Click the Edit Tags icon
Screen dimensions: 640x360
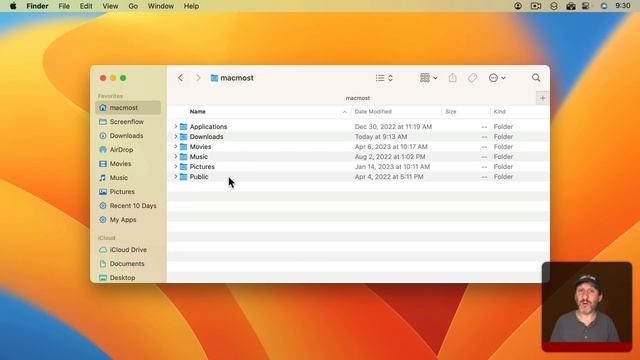click(x=472, y=78)
